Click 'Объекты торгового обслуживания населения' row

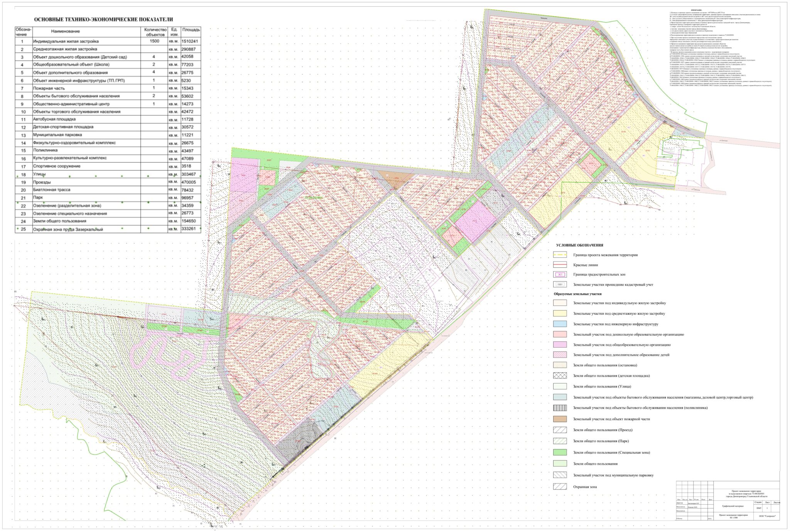76,112
